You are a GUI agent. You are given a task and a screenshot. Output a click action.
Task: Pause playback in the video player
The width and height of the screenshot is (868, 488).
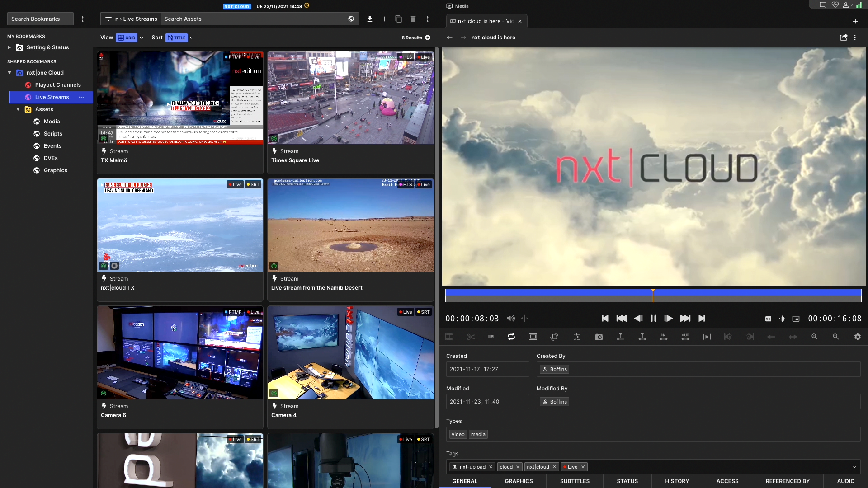pos(653,319)
